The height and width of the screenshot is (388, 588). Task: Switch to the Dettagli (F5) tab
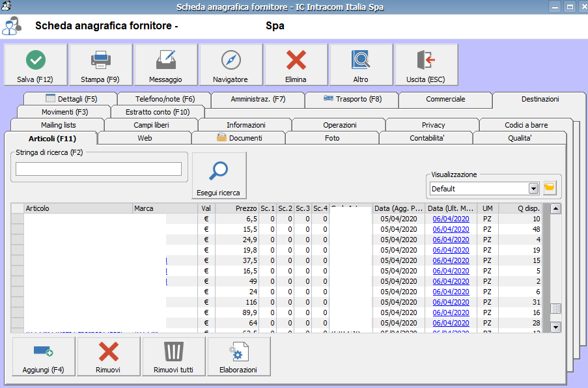tap(71, 99)
